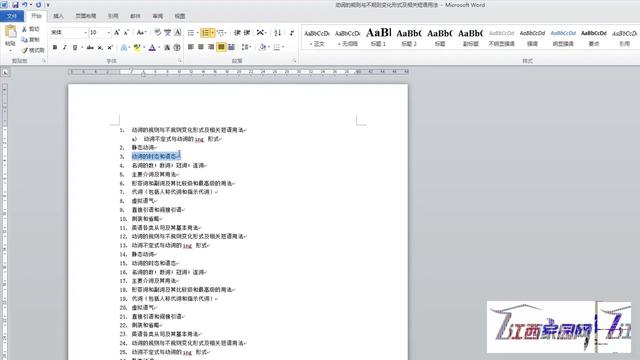This screenshot has height=360, width=640.
Task: Toggle justified alignment
Action: click(x=221, y=47)
